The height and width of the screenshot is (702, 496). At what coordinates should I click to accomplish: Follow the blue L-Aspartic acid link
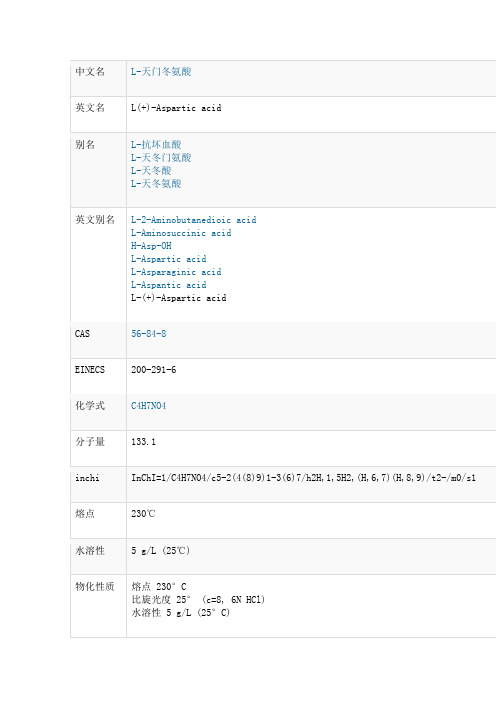point(168,259)
